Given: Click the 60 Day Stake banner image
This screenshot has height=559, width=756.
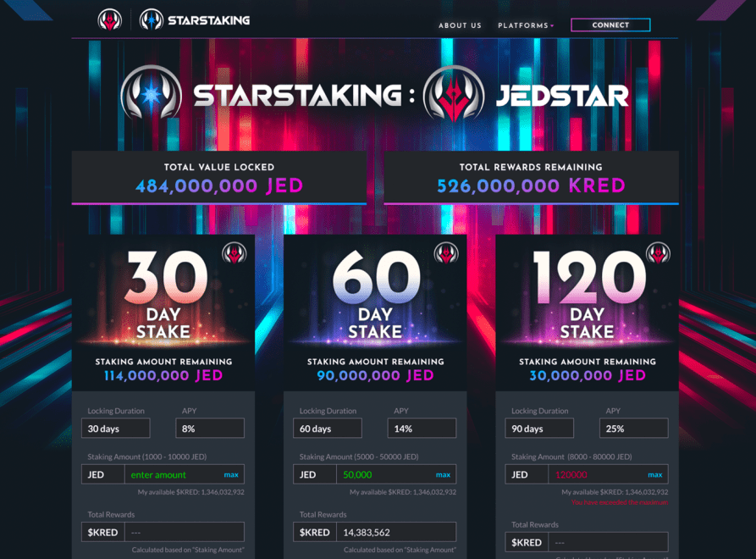Looking at the screenshot, I should [375, 296].
